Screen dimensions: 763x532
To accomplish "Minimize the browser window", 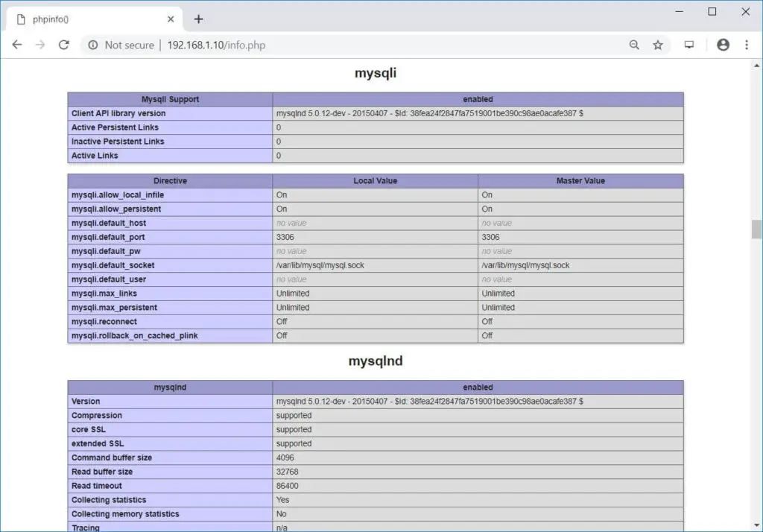I will (680, 11).
